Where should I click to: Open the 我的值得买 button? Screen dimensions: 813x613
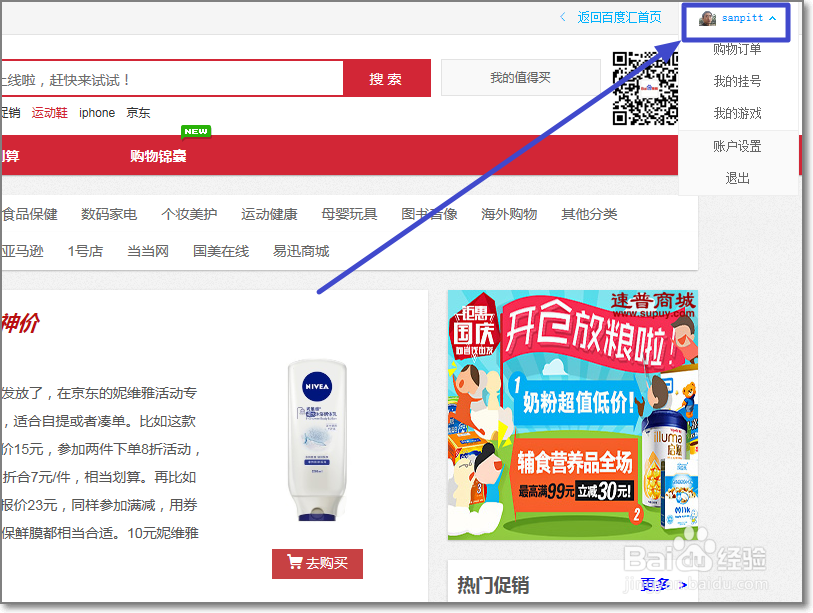tap(521, 78)
